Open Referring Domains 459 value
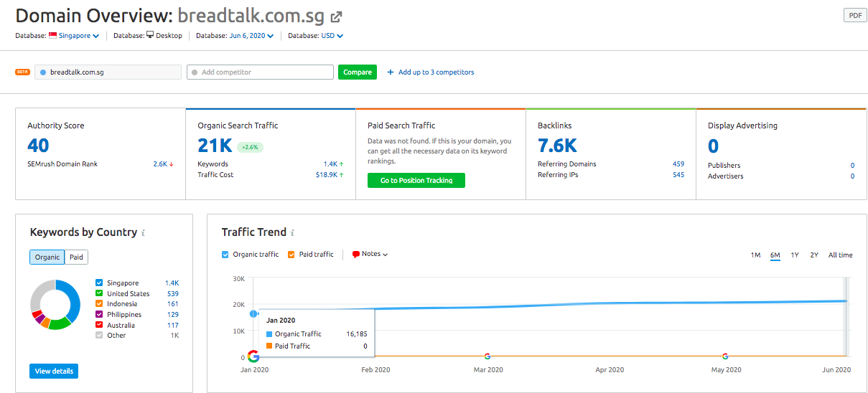This screenshot has width=868, height=393. tap(678, 164)
